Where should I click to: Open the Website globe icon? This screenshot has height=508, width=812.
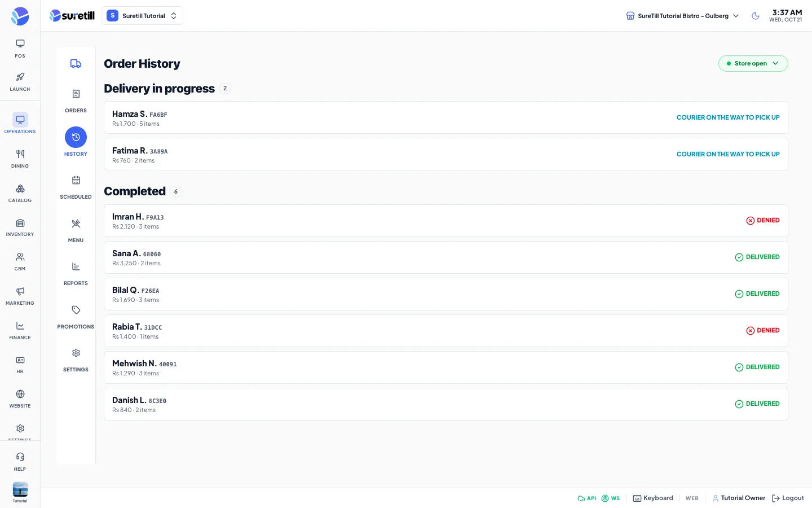point(20,394)
